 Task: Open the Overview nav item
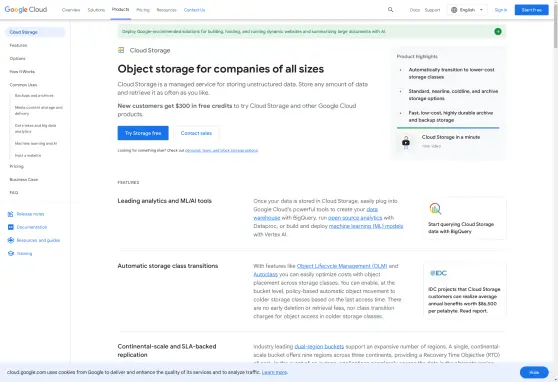(x=71, y=10)
